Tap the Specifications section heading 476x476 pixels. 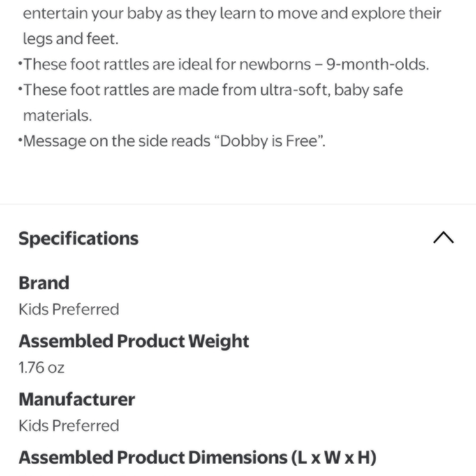[79, 238]
